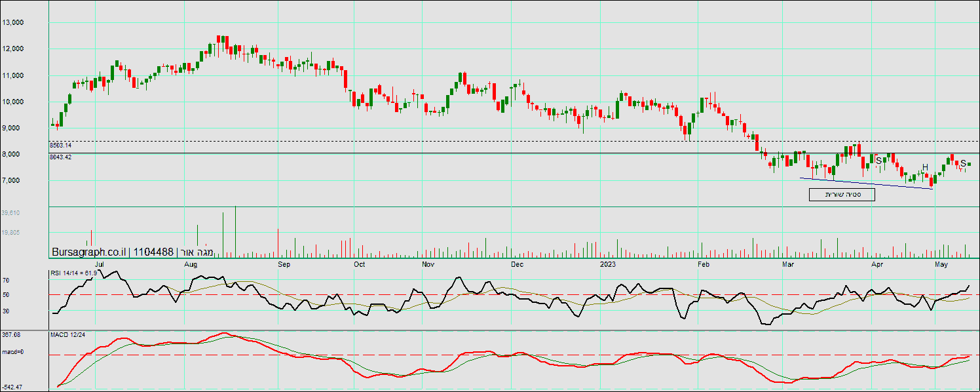Select the 2023 year label
The width and height of the screenshot is (980, 392).
coord(609,265)
